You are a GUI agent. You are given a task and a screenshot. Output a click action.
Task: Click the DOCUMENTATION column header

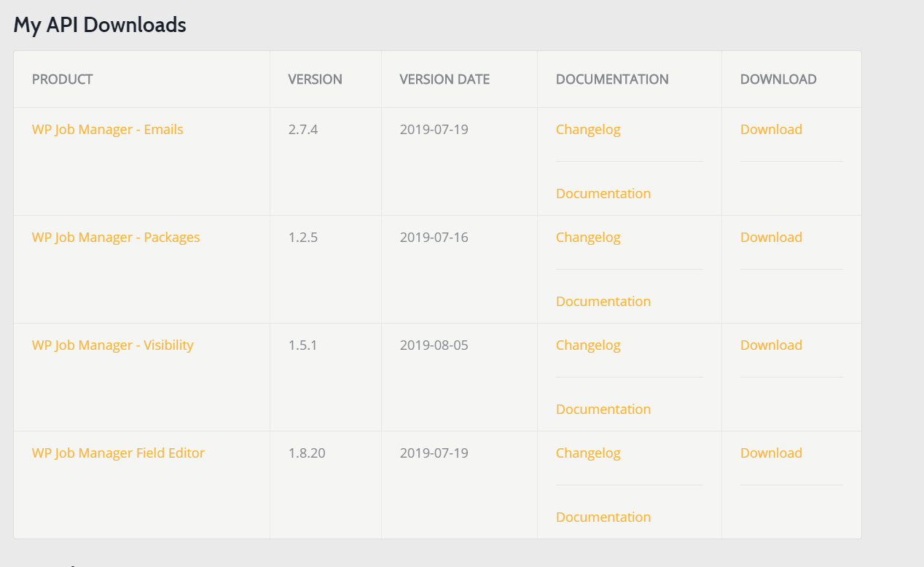[612, 79]
